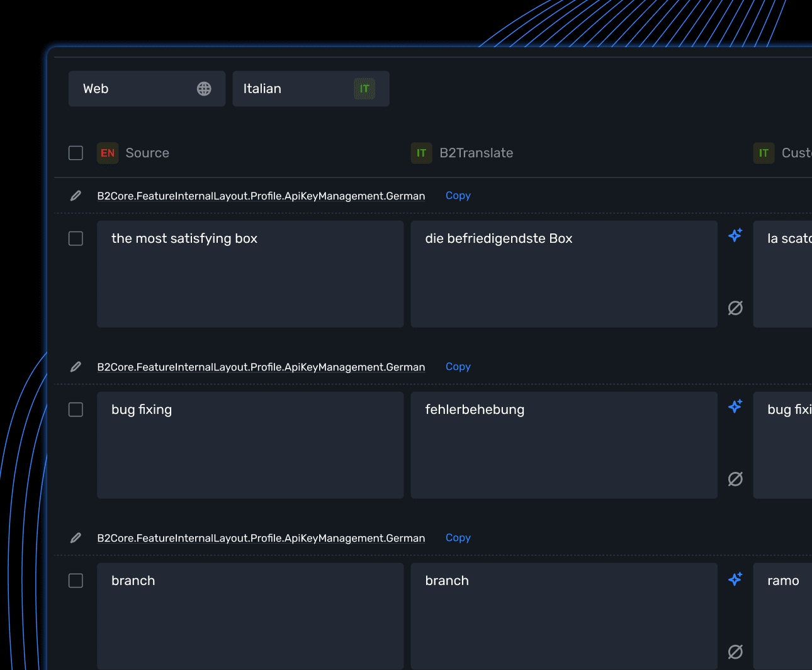Click the IT flag badge on the Italian selector

pos(364,89)
